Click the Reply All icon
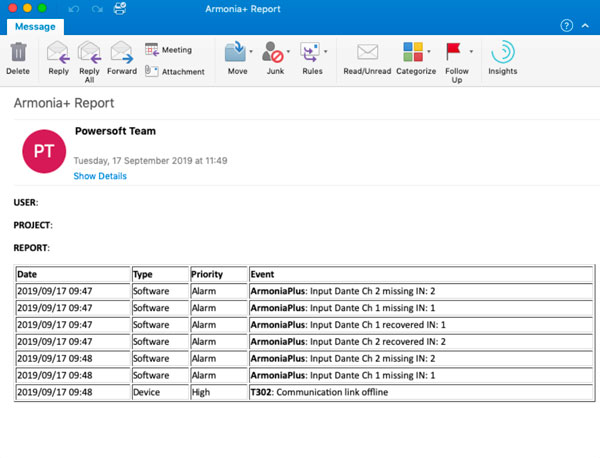 pos(89,52)
